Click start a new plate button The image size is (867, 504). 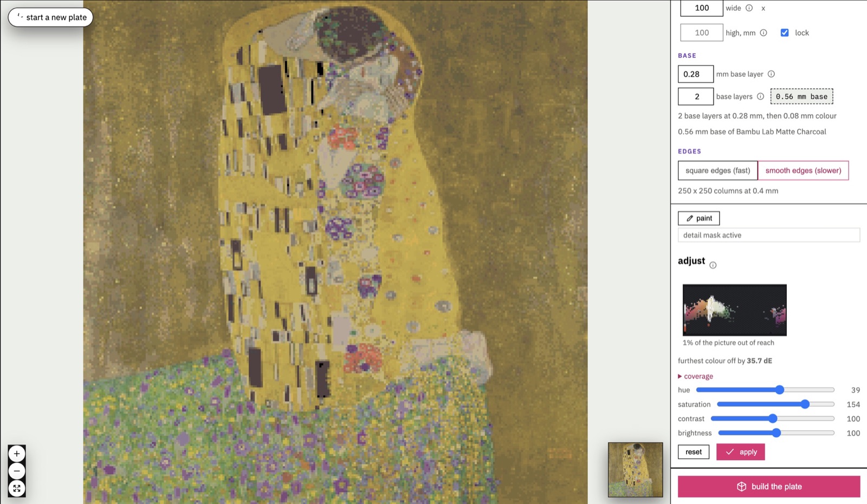click(x=51, y=17)
